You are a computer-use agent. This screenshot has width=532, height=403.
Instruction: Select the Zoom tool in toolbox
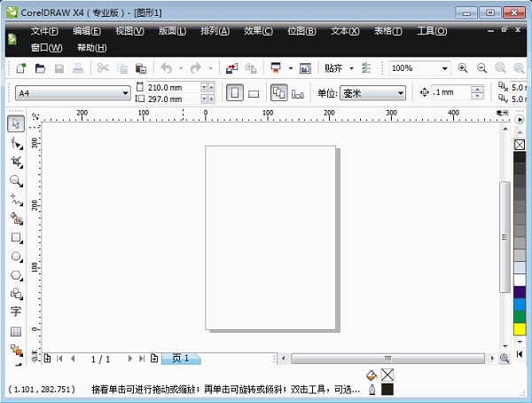[x=16, y=180]
